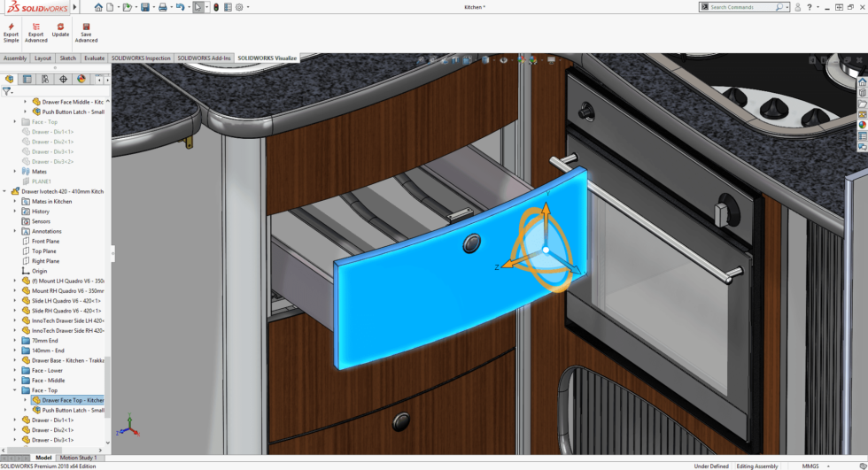This screenshot has height=470, width=868.
Task: Show the FeatureManager Design Tree tab
Action: [x=10, y=79]
